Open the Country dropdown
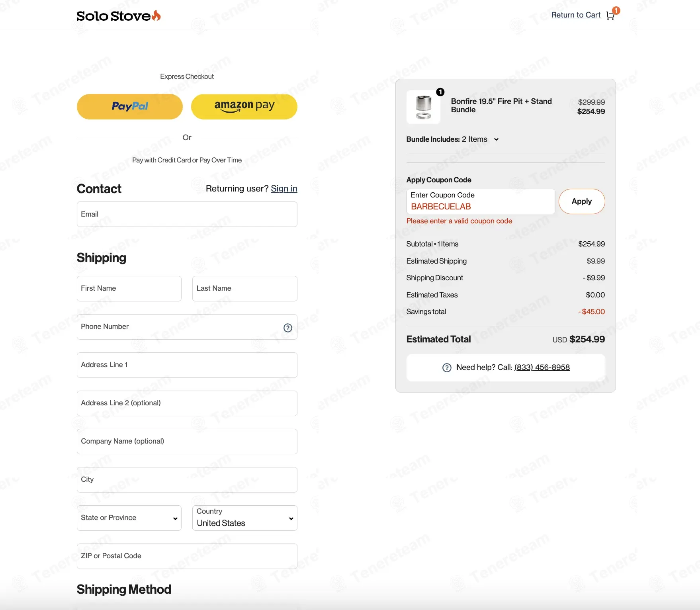This screenshot has height=610, width=700. tap(245, 518)
